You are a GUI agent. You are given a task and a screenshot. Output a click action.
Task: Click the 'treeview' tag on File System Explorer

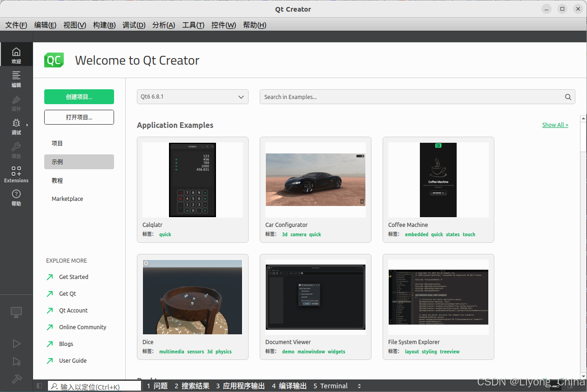(450, 352)
